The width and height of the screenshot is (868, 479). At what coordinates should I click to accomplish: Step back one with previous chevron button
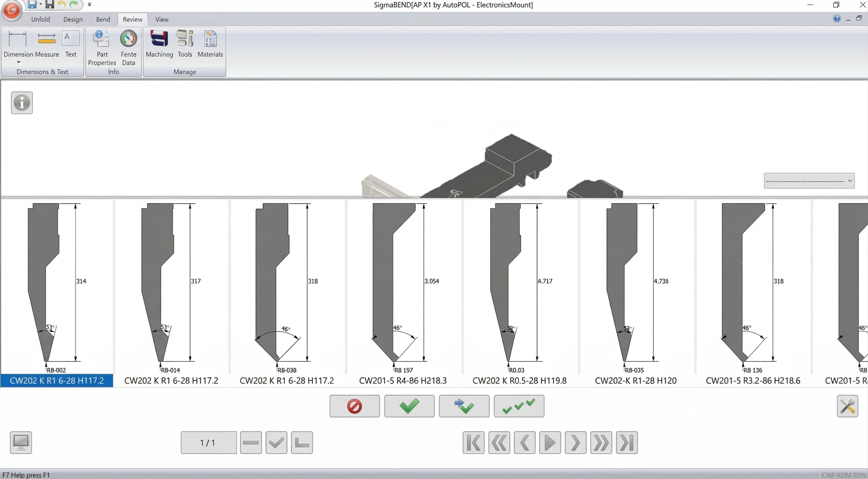pyautogui.click(x=525, y=443)
